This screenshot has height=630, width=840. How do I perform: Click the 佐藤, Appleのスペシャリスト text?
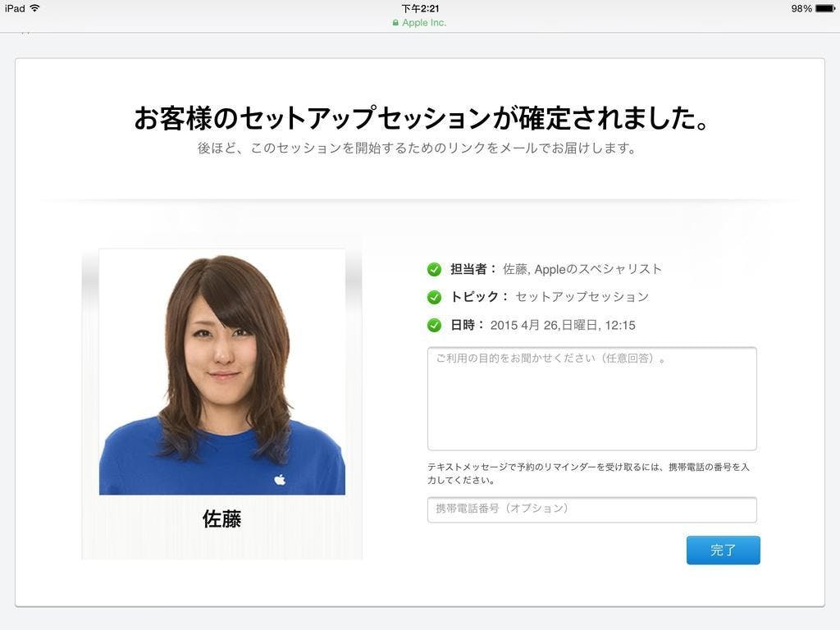coord(582,269)
